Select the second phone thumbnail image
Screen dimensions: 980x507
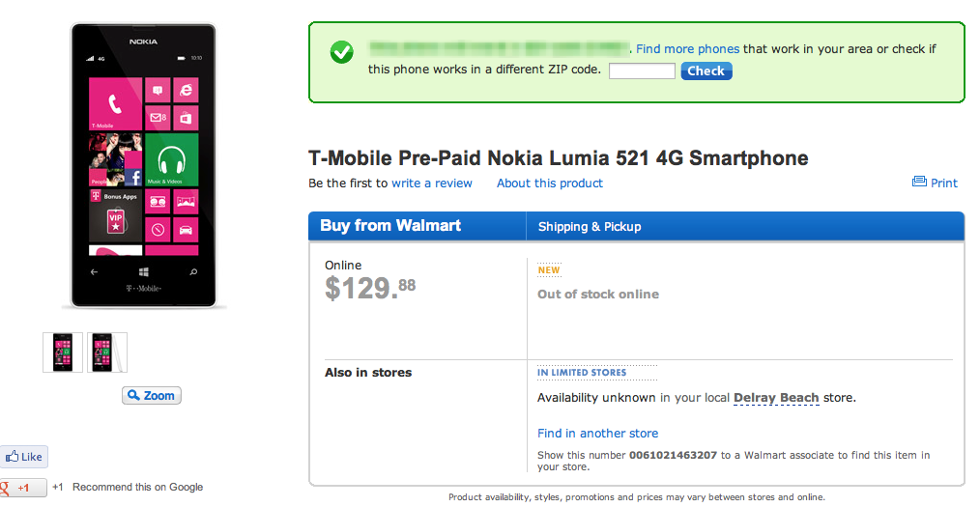[106, 352]
